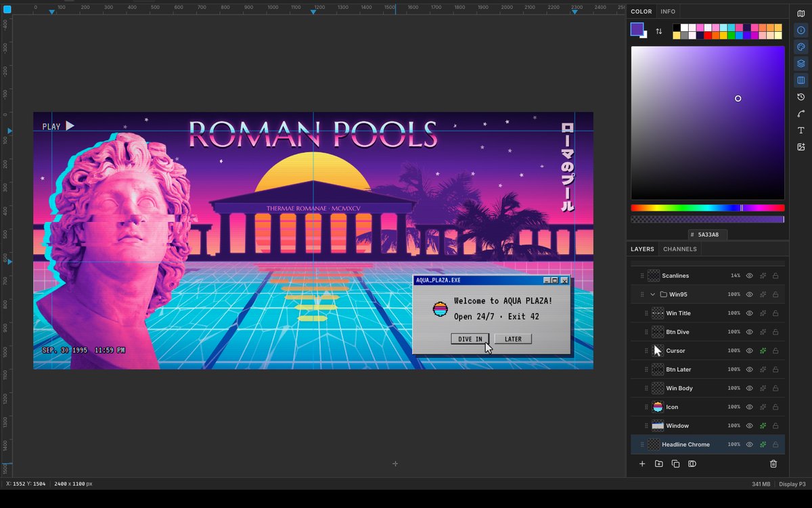Add a new layer with plus icon
This screenshot has width=812, height=508.
point(642,464)
